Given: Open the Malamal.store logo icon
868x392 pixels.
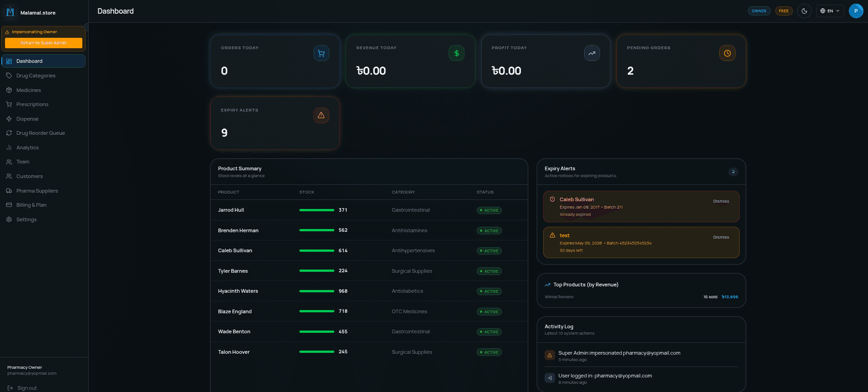Looking at the screenshot, I should 10,12.
